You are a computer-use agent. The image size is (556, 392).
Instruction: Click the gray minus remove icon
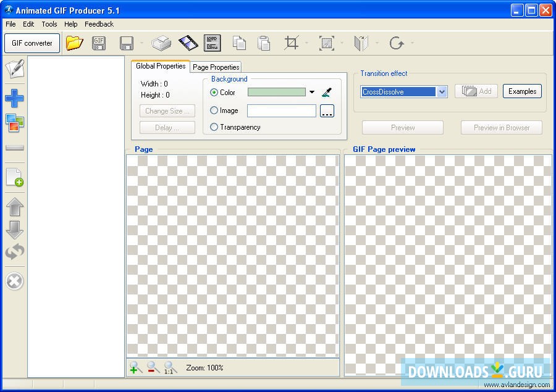(x=15, y=148)
